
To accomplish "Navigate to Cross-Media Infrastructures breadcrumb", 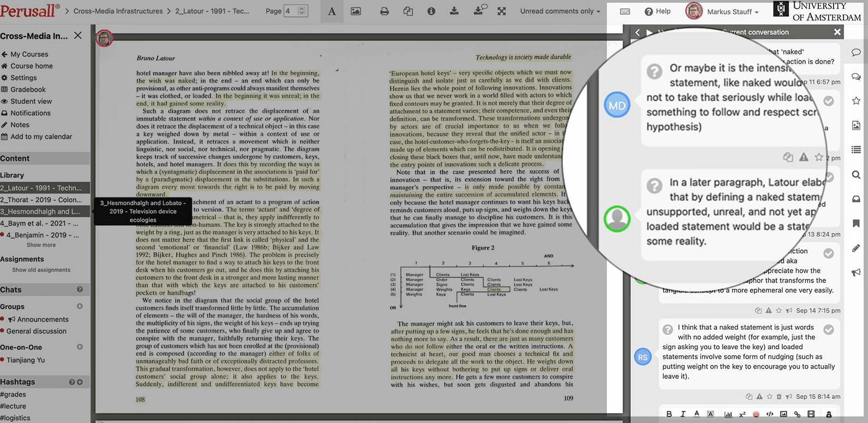I will click(118, 11).
